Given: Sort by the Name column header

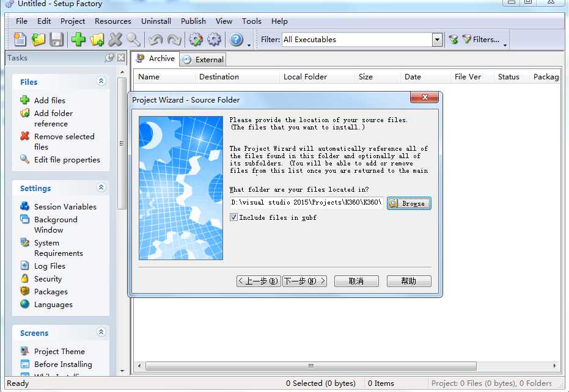Looking at the screenshot, I should (164, 76).
